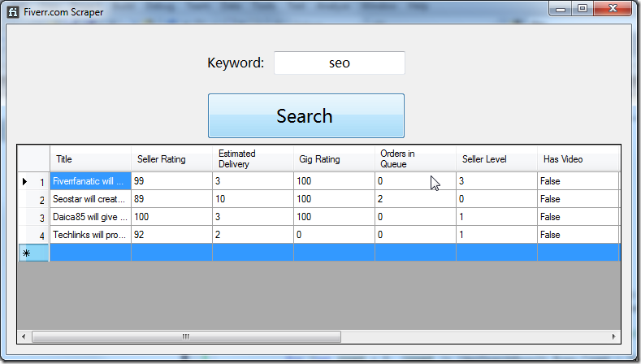This screenshot has width=641, height=364.
Task: Click the Estimated Delivery column header
Action: [253, 158]
